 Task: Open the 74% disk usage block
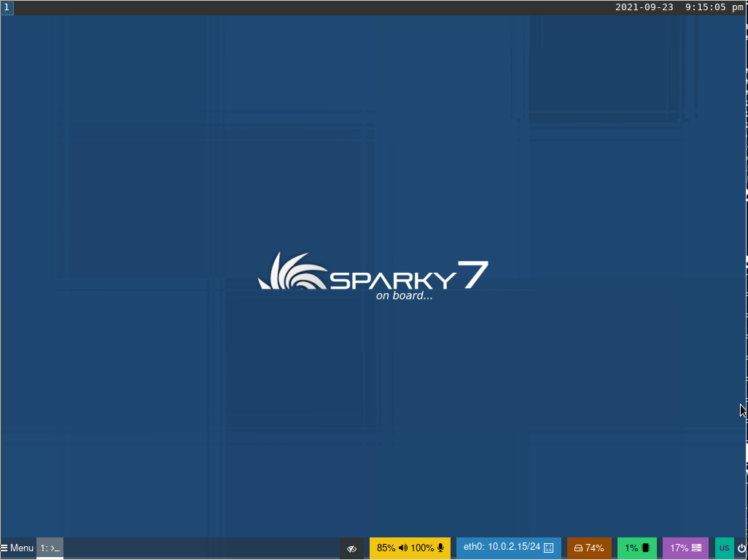click(589, 548)
